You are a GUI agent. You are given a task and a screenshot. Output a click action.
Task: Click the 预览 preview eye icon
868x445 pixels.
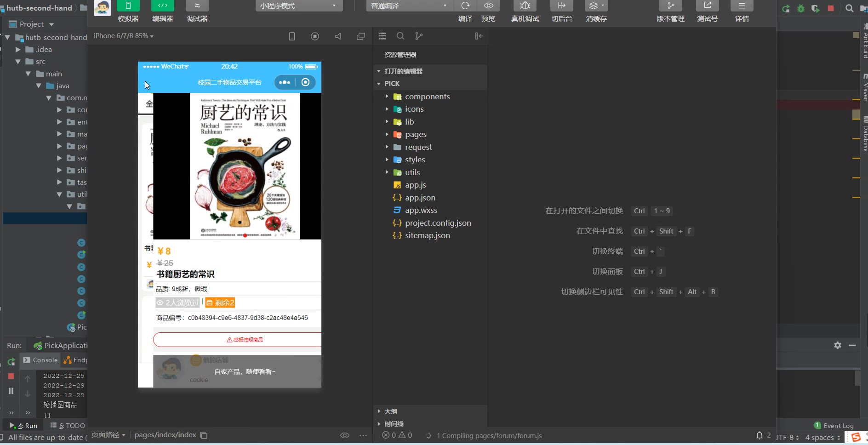point(488,6)
